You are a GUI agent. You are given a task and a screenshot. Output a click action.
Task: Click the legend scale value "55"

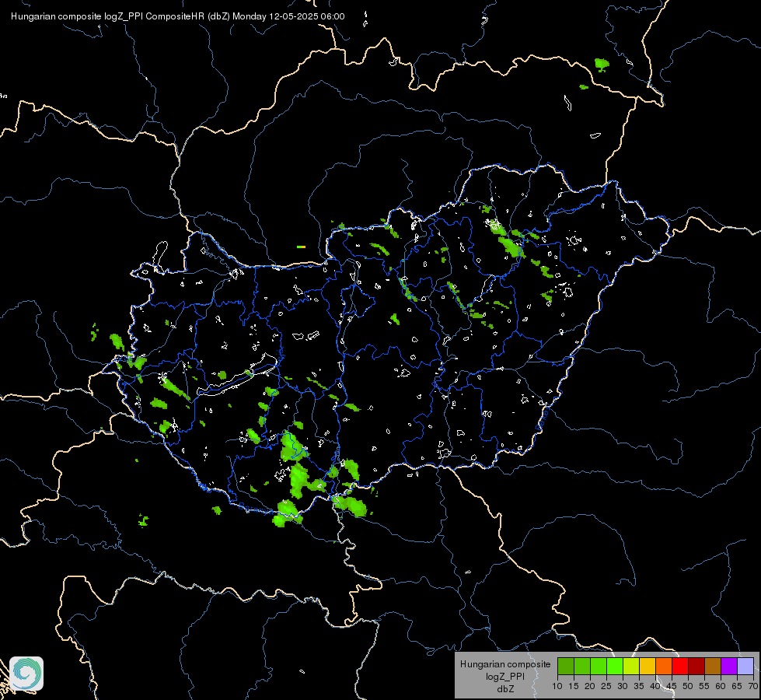[704, 687]
